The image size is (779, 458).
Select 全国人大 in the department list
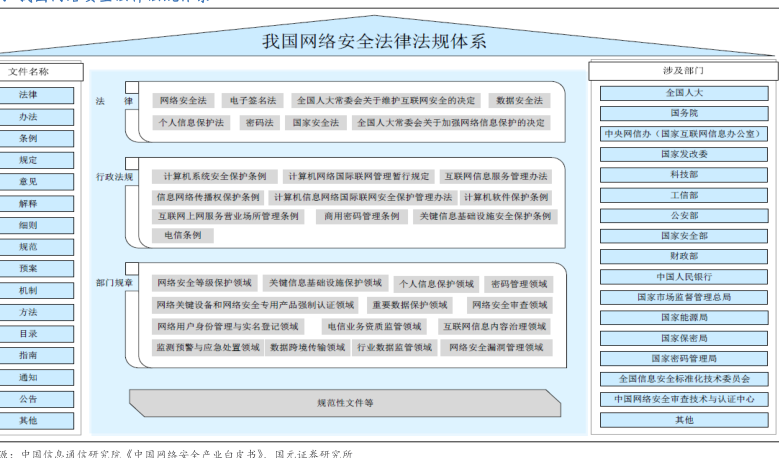(684, 93)
